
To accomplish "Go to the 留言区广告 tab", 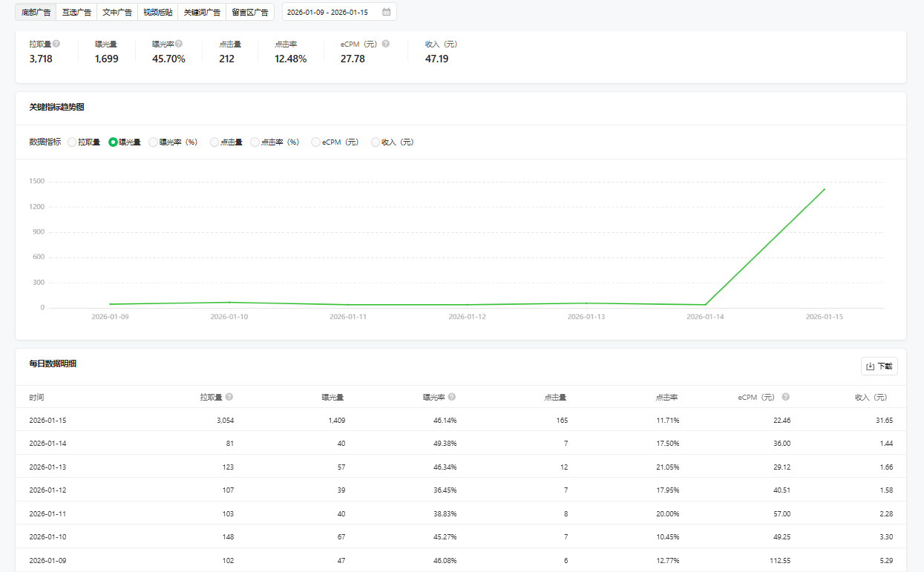I will pyautogui.click(x=250, y=12).
